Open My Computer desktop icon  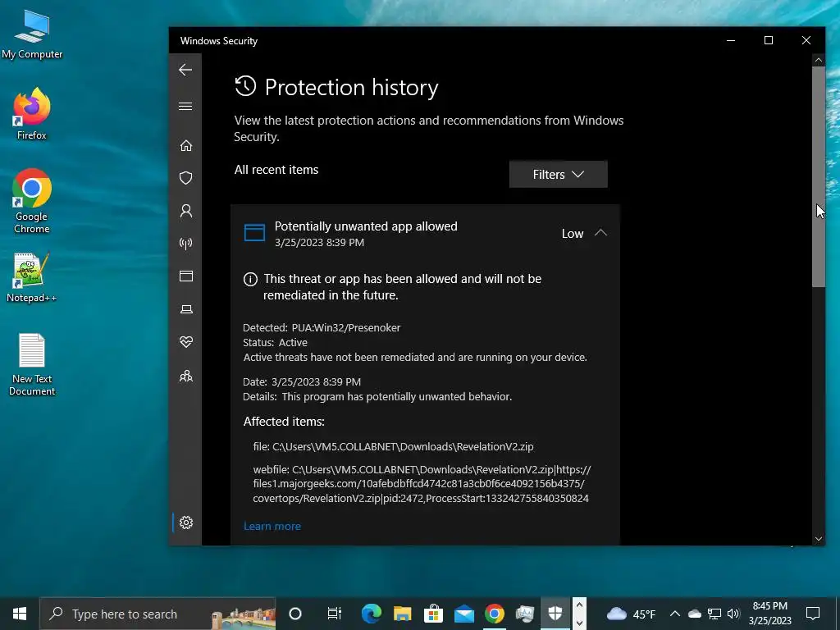(x=32, y=34)
